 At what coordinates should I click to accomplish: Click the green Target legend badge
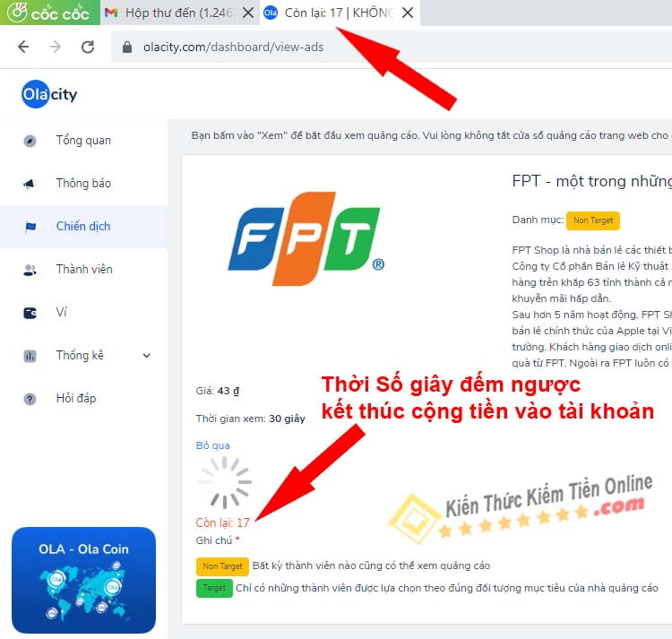click(x=214, y=588)
